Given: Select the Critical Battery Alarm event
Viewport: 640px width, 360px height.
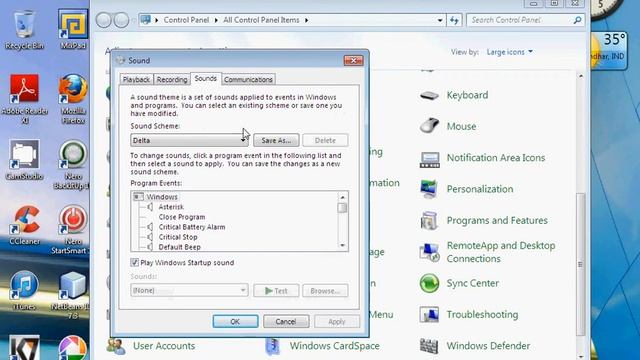Looking at the screenshot, I should click(x=192, y=227).
